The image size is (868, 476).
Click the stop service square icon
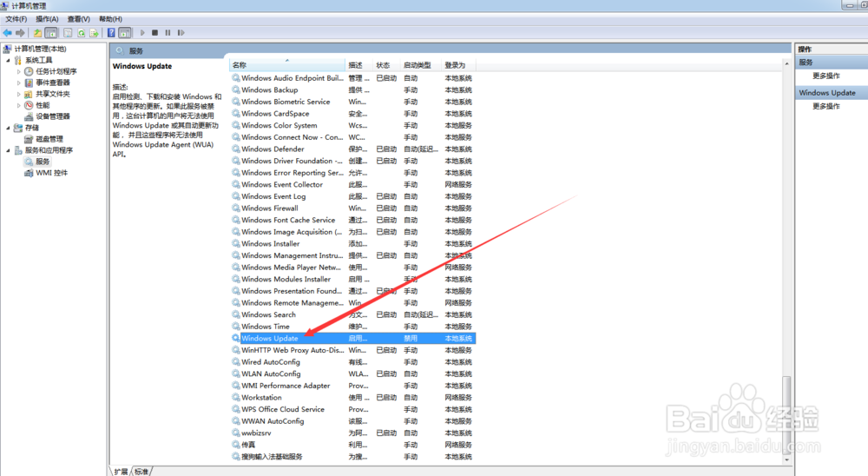click(x=155, y=33)
